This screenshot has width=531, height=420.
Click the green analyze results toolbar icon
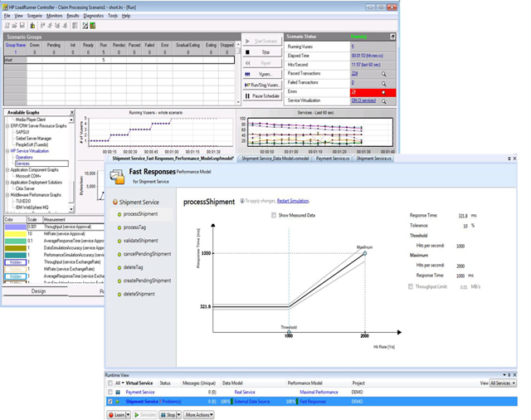[92, 26]
